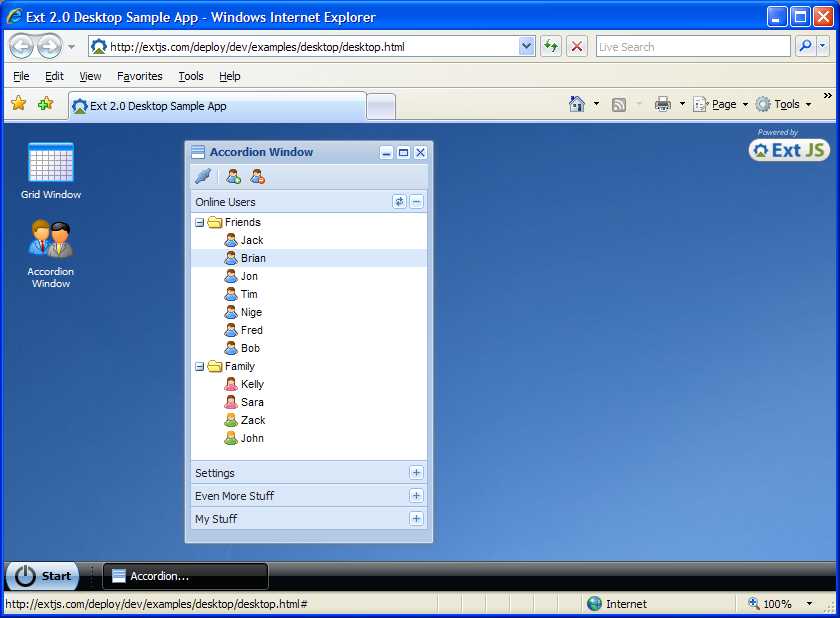840x618 pixels.
Task: Open the Favorites menu
Action: [139, 76]
